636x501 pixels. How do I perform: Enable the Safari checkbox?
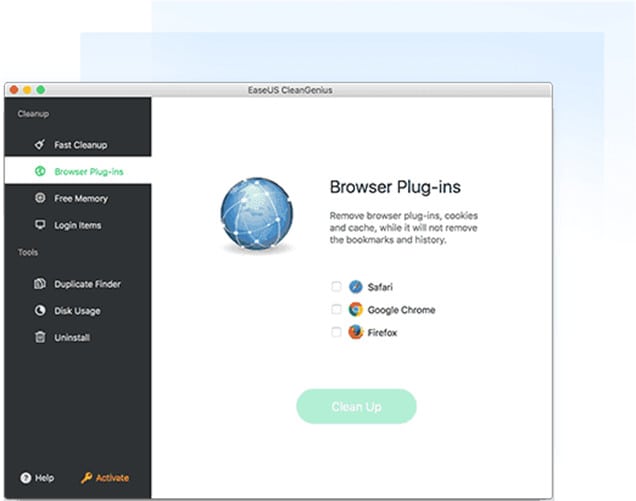coord(336,286)
